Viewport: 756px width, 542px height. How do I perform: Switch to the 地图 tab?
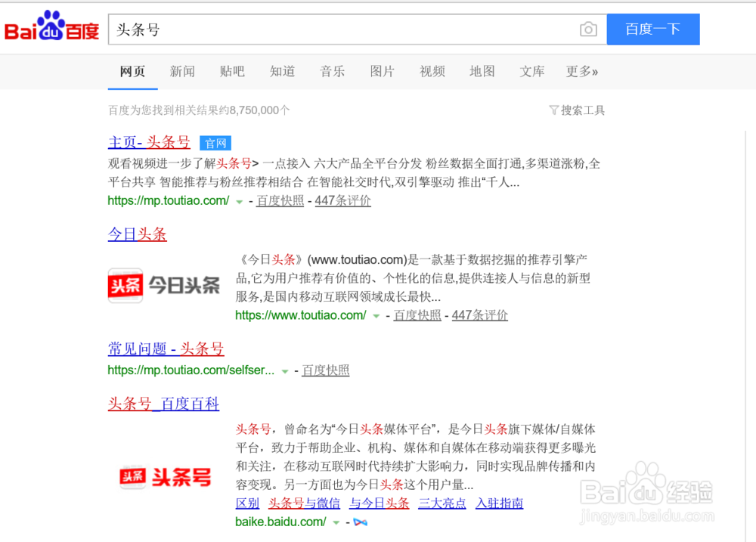point(482,71)
